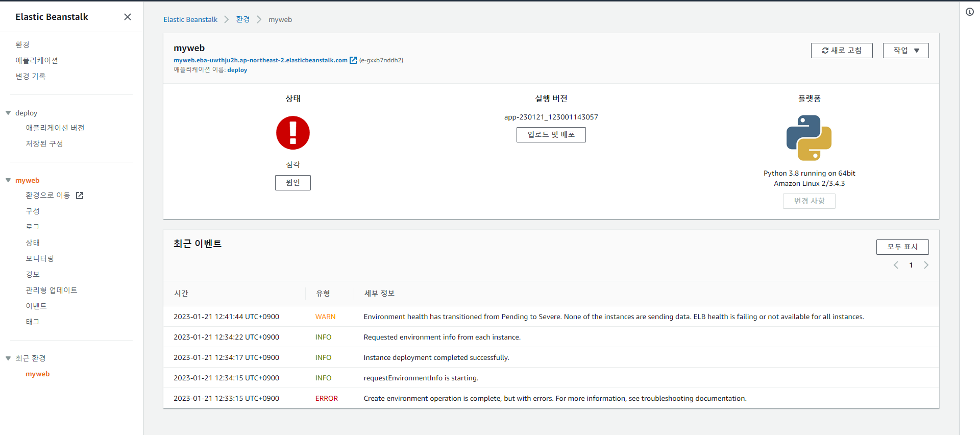Collapse the deploy application tree
980x435 pixels.
pyautogui.click(x=8, y=113)
